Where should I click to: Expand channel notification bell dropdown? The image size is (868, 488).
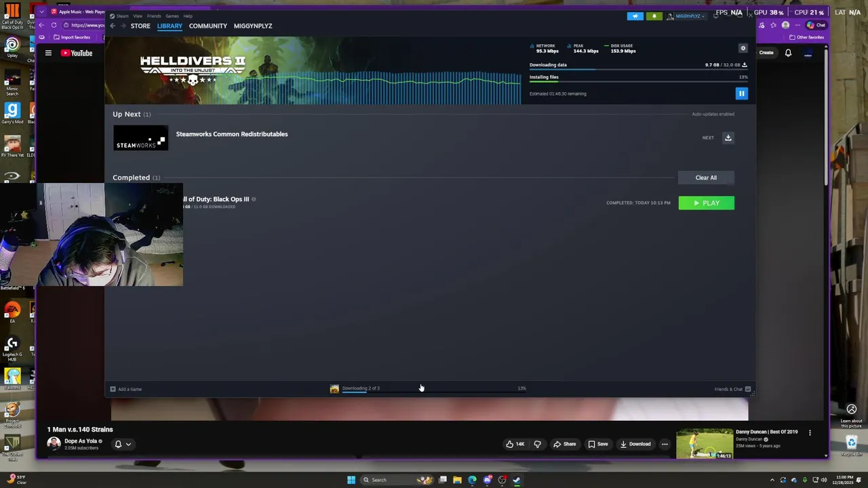(123, 444)
